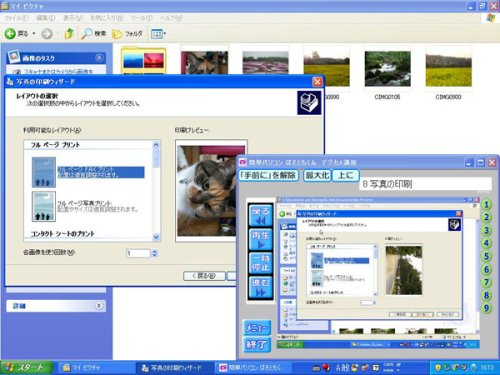Open the Back button history dropdown arrow

tap(34, 34)
